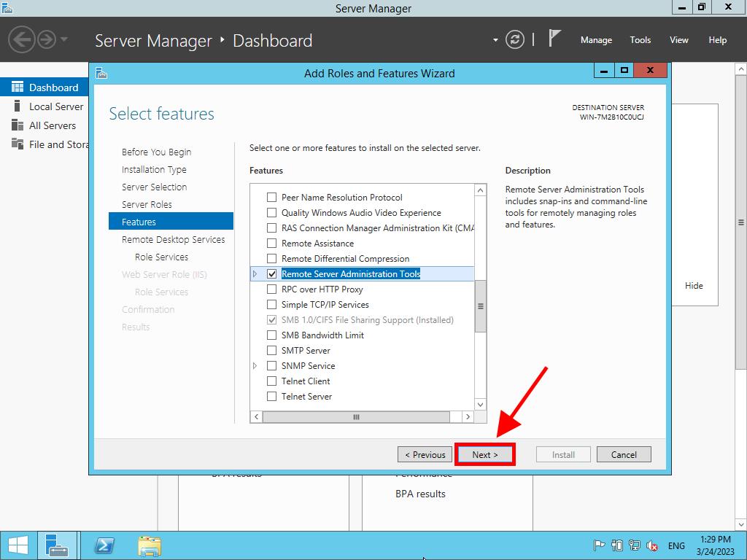Image resolution: width=747 pixels, height=560 pixels.
Task: Cancel the Add Roles and Features Wizard
Action: [x=624, y=454]
